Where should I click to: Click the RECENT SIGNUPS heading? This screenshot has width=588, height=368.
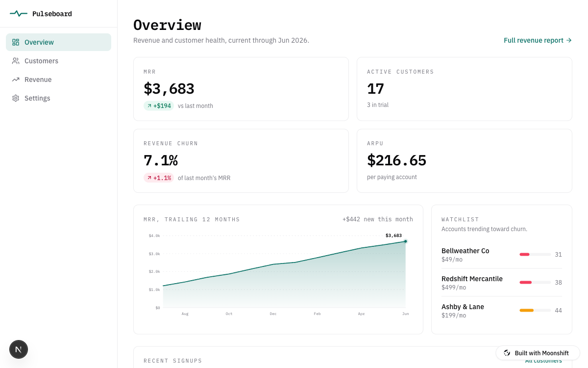173,361
